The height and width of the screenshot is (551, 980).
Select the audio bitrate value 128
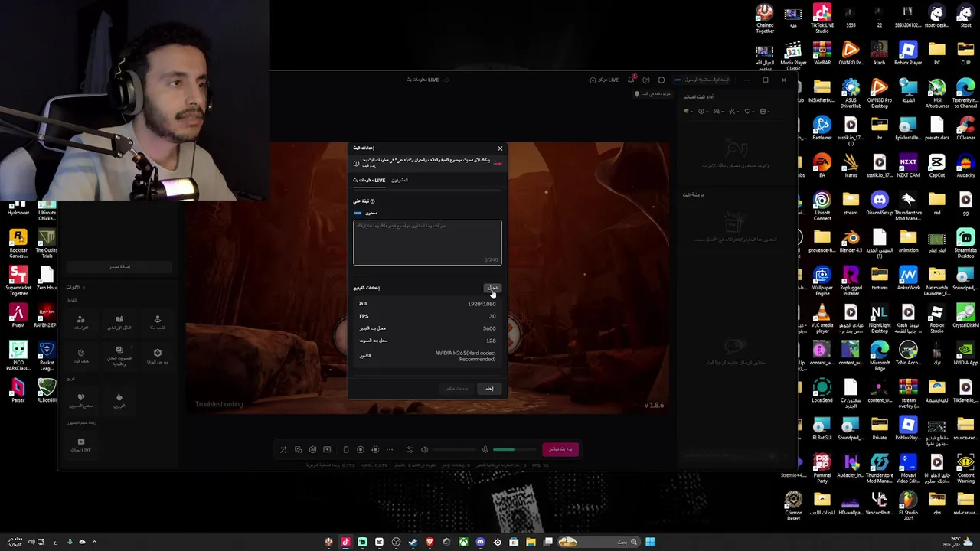491,341
